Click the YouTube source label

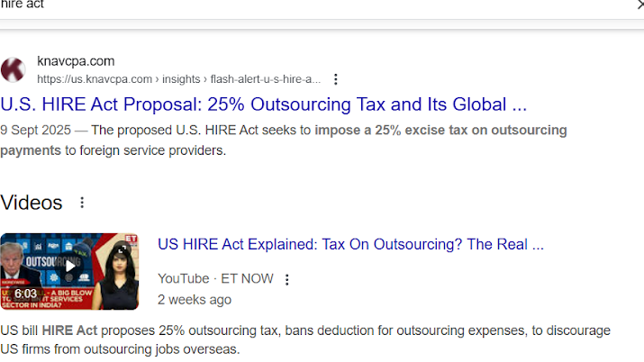[x=183, y=279]
